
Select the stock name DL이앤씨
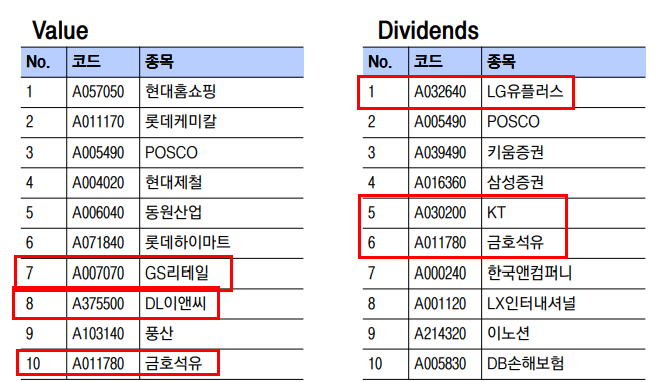(175, 303)
